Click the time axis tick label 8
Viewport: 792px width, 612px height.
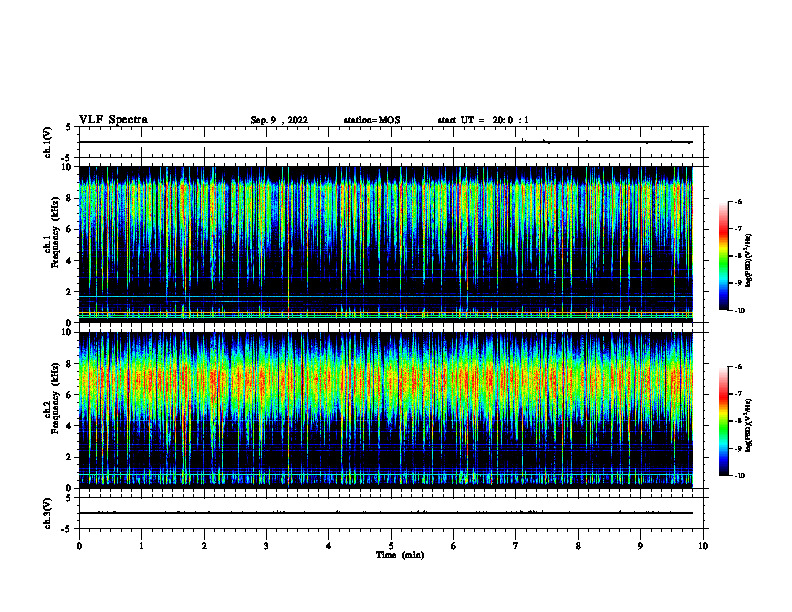click(x=578, y=546)
